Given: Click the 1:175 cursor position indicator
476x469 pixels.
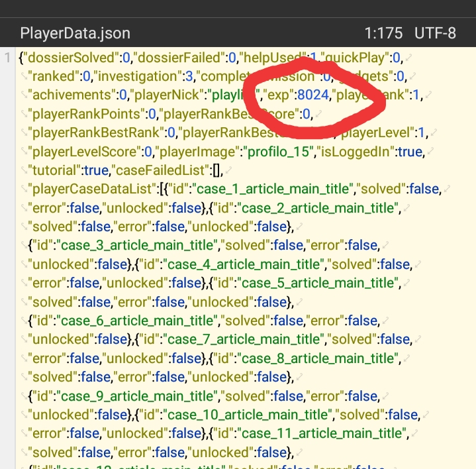Looking at the screenshot, I should coord(383,33).
